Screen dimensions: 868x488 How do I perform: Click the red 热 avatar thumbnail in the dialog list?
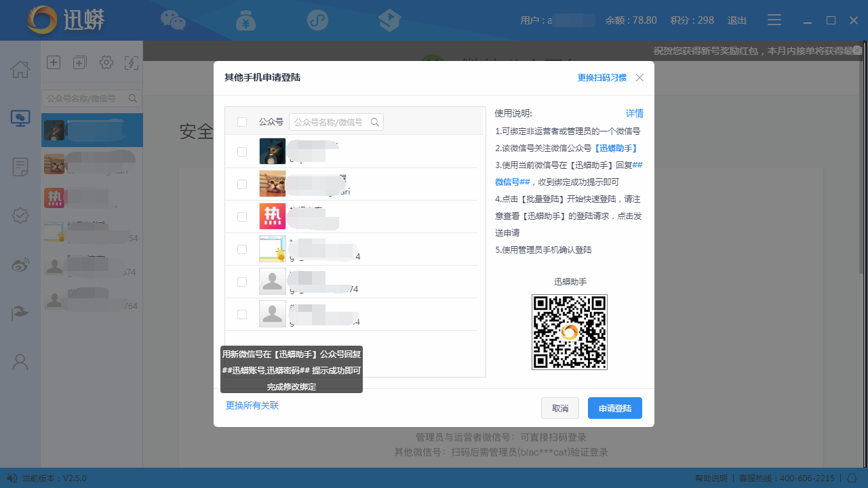tap(273, 216)
